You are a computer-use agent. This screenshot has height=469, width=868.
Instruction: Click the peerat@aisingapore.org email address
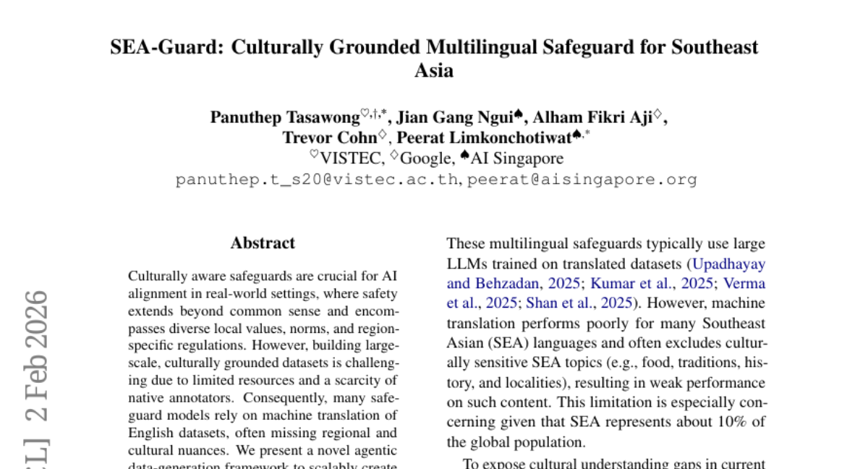582,179
